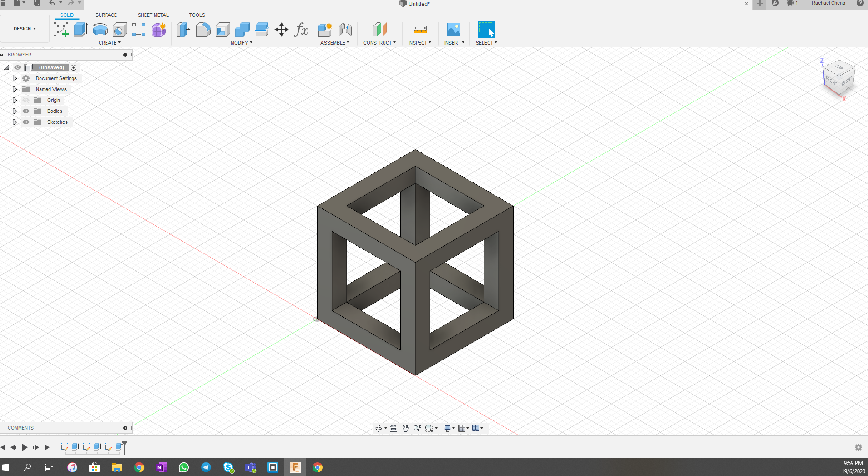Select the Zoom Window/Fit tool
The image size is (868, 476).
tap(429, 428)
